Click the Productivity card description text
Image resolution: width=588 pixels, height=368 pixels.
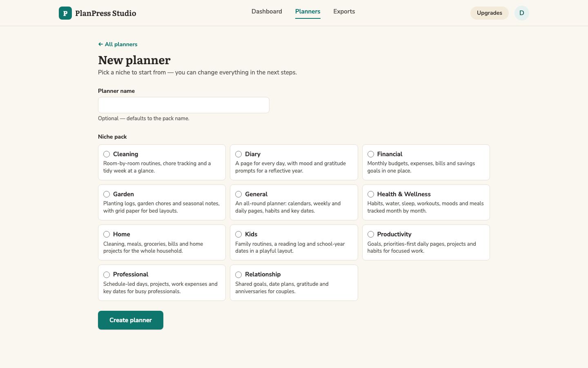pos(422,247)
